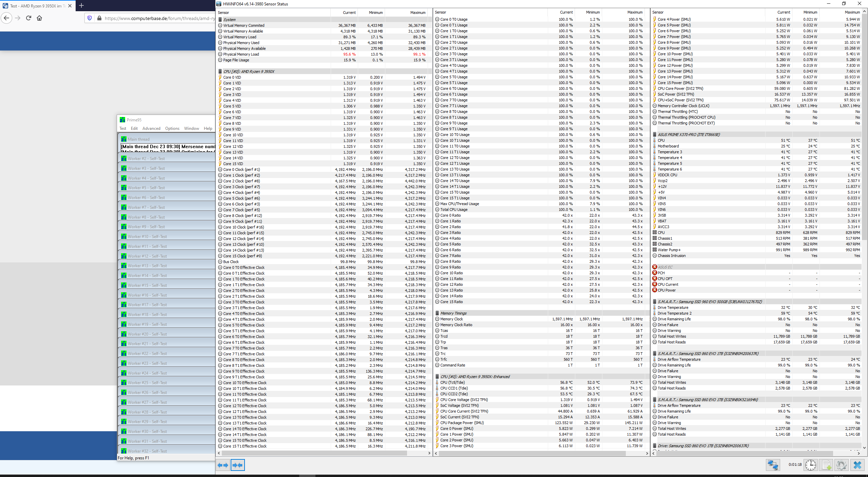Click the computerbase.de URL address field

[159, 18]
